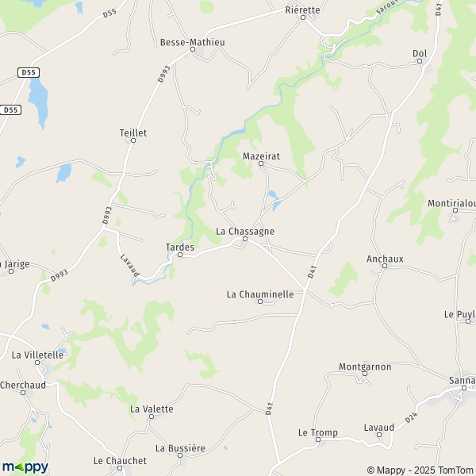Click the Riérette place label
Image resolution: width=476 pixels, height=476 pixels.
point(303,10)
